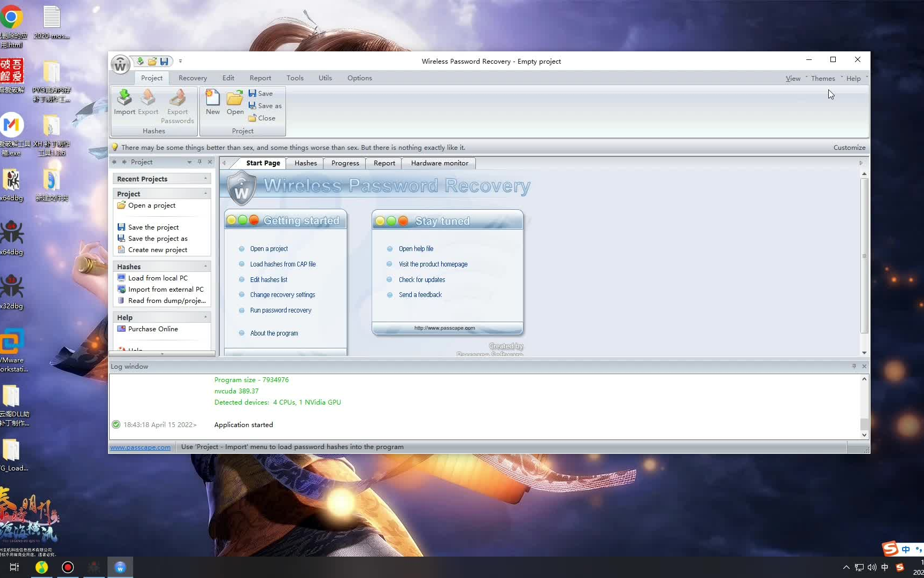Open the Options ribbon tab
The width and height of the screenshot is (924, 578).
(x=359, y=78)
